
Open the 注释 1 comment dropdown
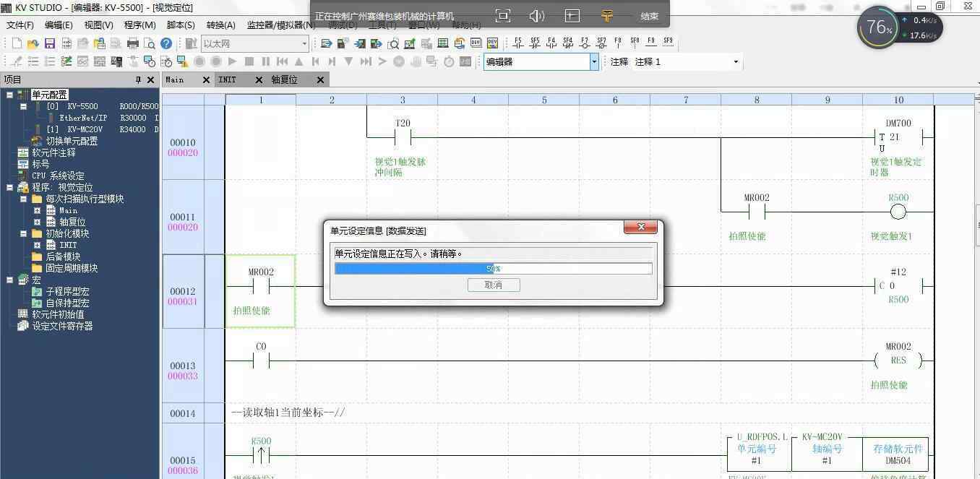pyautogui.click(x=736, y=62)
